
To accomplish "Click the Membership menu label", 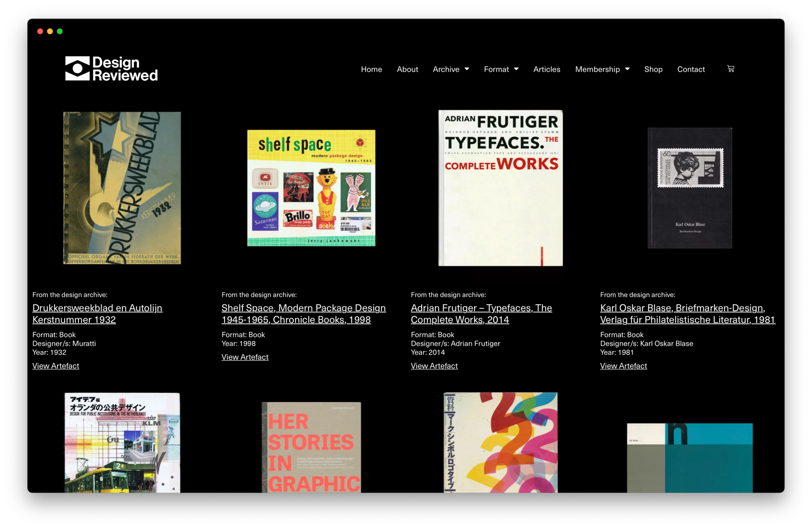I will pos(597,69).
